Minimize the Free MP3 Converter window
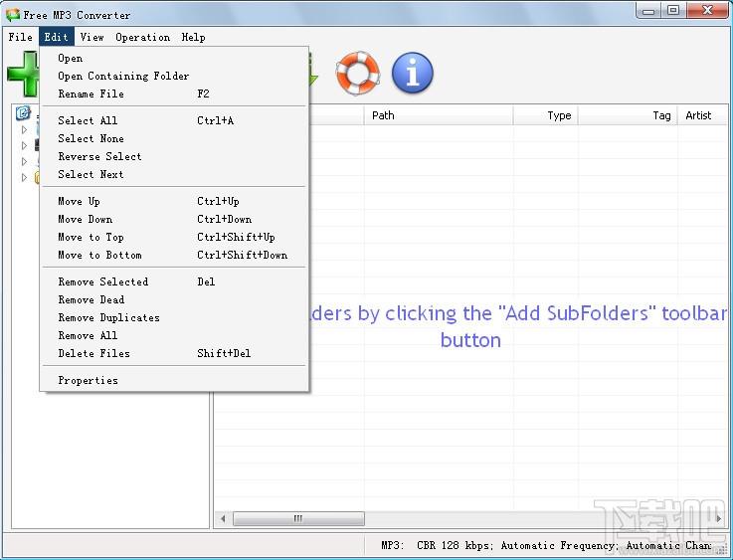 point(647,11)
